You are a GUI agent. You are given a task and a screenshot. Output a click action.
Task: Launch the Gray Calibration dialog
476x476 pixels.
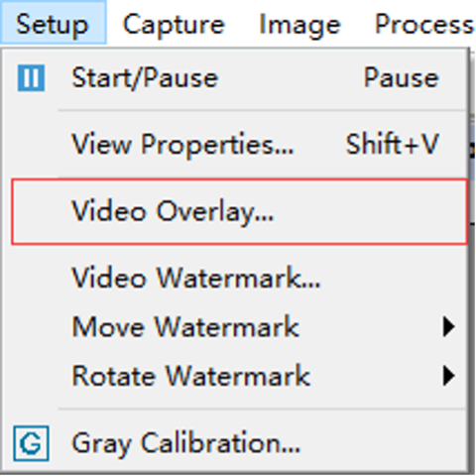[235, 443]
